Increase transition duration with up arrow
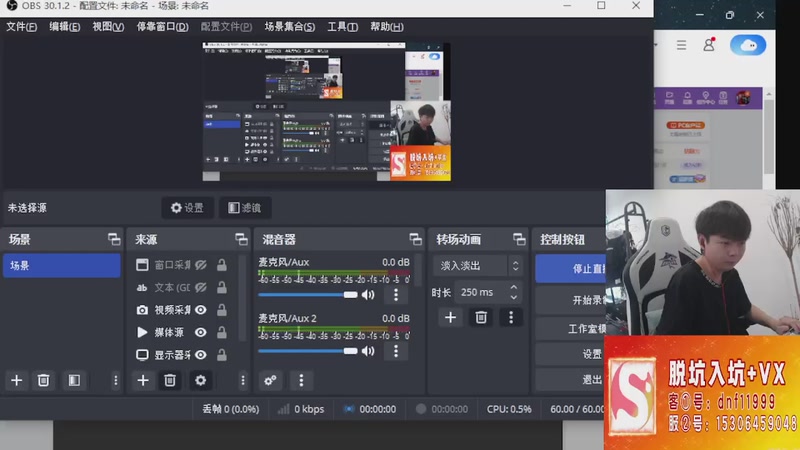 514,287
